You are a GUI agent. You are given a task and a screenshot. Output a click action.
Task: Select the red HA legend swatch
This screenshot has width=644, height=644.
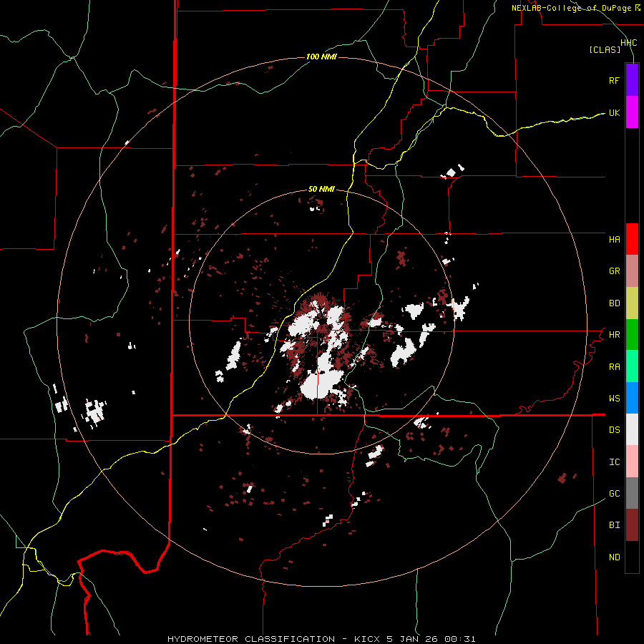(632, 239)
